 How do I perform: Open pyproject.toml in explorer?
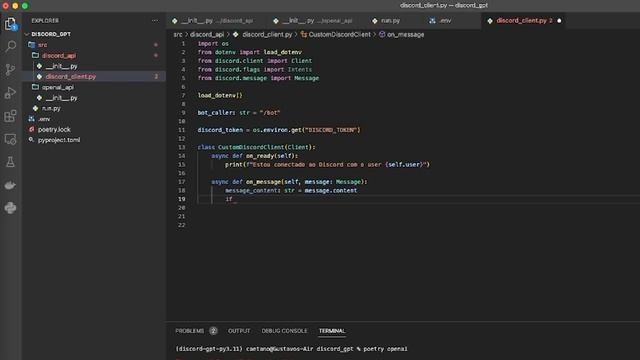pos(59,140)
